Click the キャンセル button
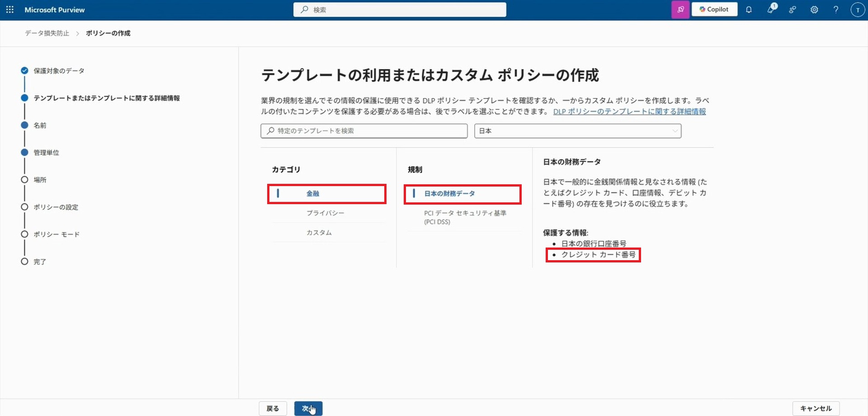Screen dimensions: 868x416 [x=816, y=408]
